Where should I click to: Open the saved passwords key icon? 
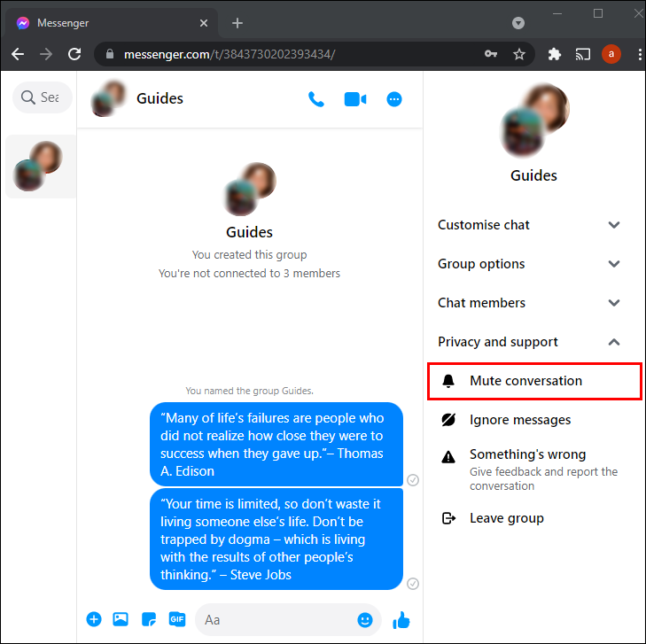(491, 54)
